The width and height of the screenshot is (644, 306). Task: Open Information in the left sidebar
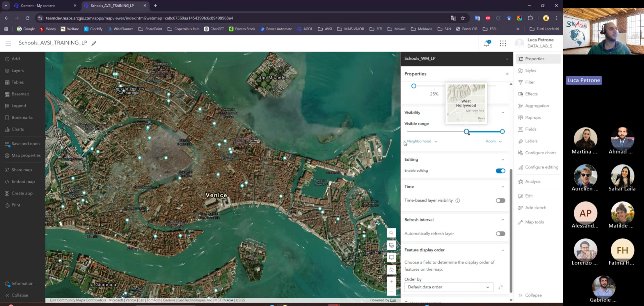(x=19, y=284)
